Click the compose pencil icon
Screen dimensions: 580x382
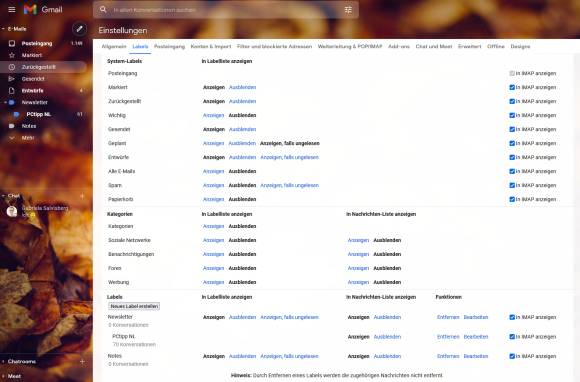coord(79,29)
